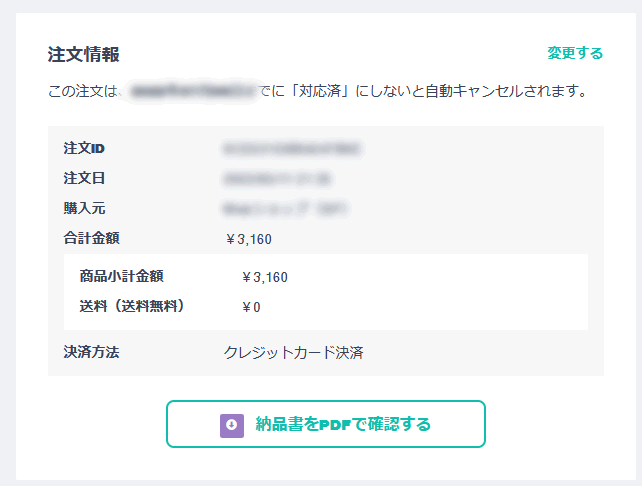Click the 商品小計金額 label
Screen dimensions: 642x486
(121, 276)
